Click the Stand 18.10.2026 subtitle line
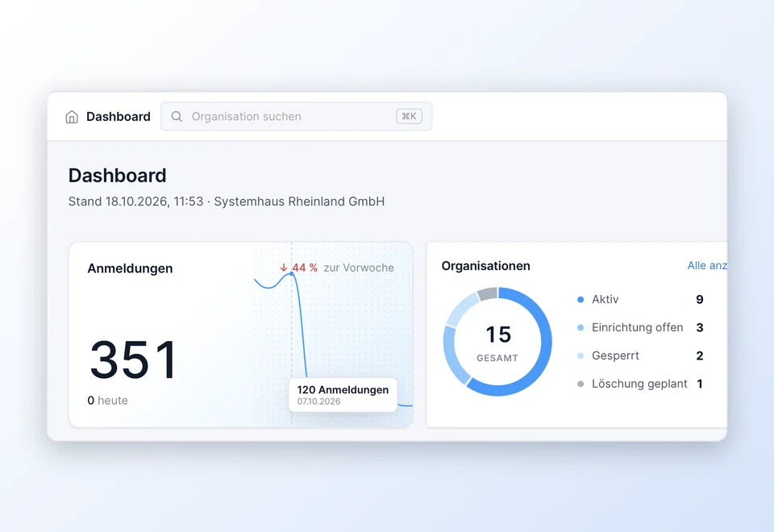This screenshot has height=532, width=774. (x=226, y=202)
